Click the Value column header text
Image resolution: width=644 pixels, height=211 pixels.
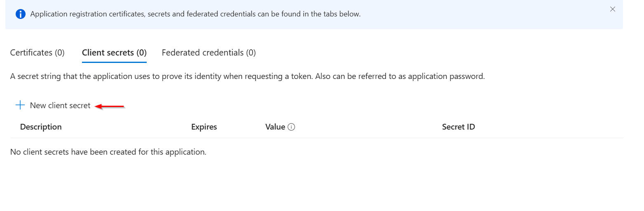275,127
